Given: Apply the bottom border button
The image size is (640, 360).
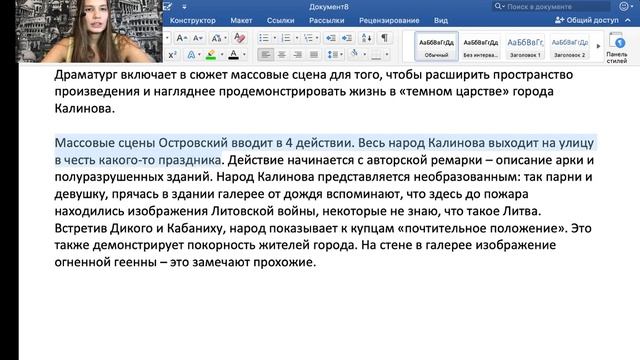Looking at the screenshot, I should click(x=376, y=54).
